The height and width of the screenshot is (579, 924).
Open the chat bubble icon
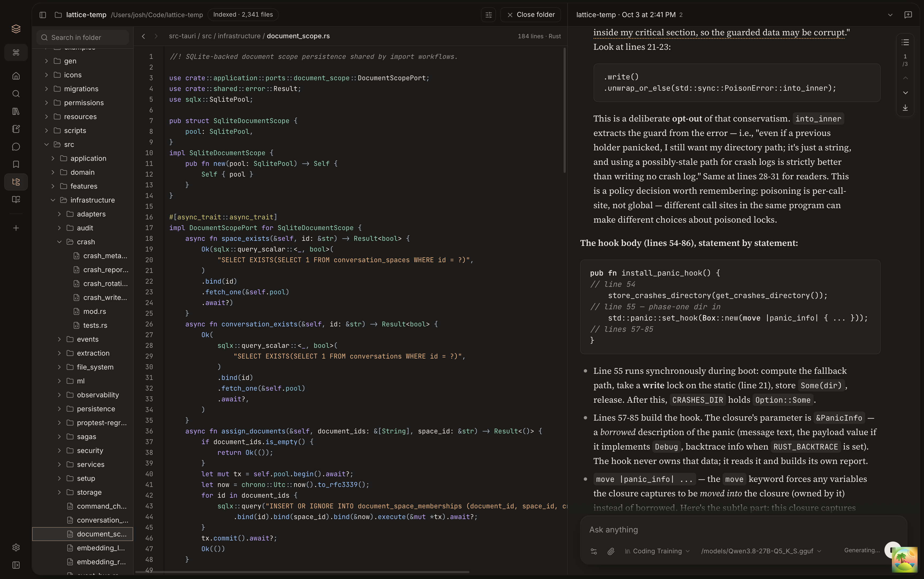(x=16, y=147)
